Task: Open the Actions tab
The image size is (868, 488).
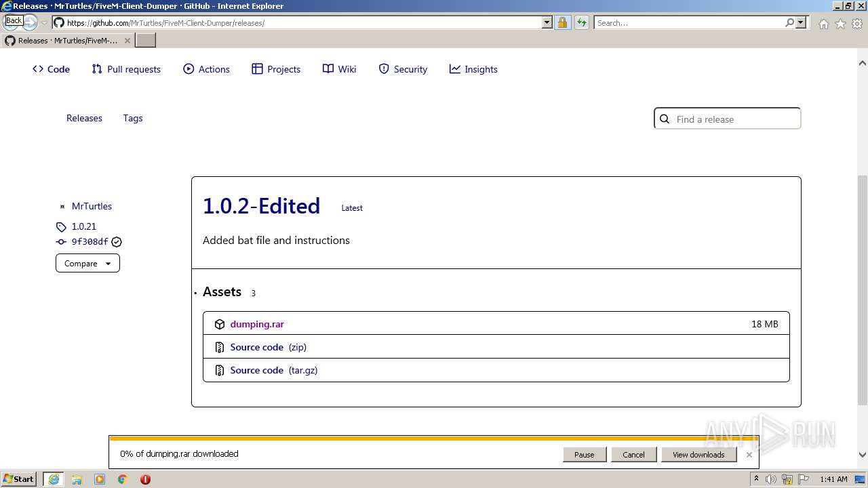Action: [206, 69]
